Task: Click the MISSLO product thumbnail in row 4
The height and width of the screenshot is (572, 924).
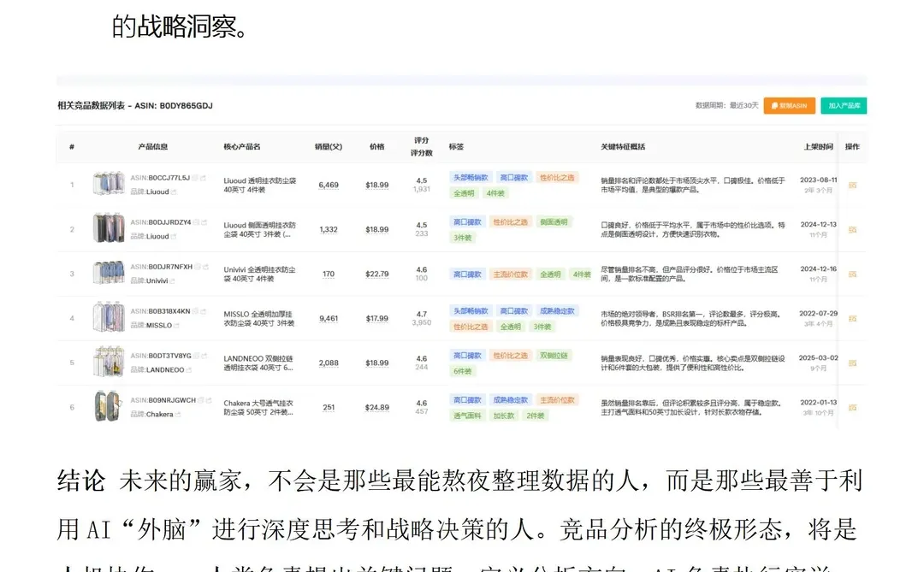Action: pyautogui.click(x=109, y=315)
